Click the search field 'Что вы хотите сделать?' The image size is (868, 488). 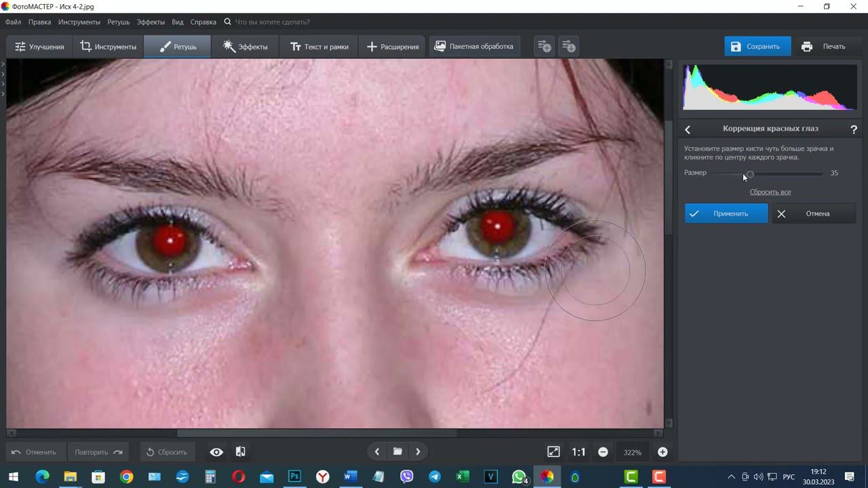[272, 22]
